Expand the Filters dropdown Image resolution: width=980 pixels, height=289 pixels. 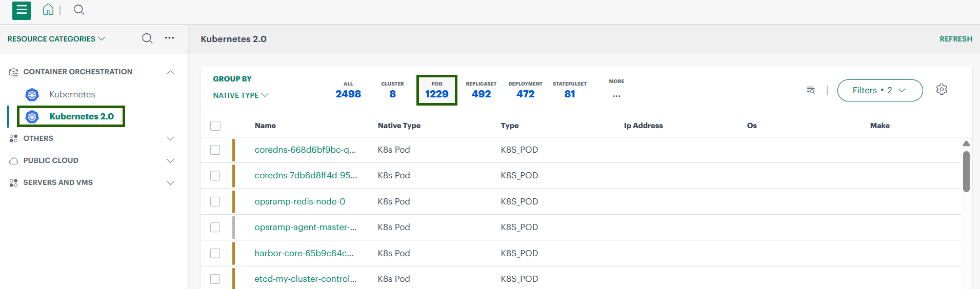(x=879, y=90)
